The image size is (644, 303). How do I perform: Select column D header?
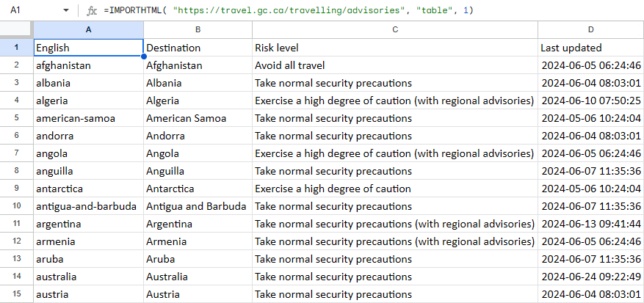click(x=591, y=29)
